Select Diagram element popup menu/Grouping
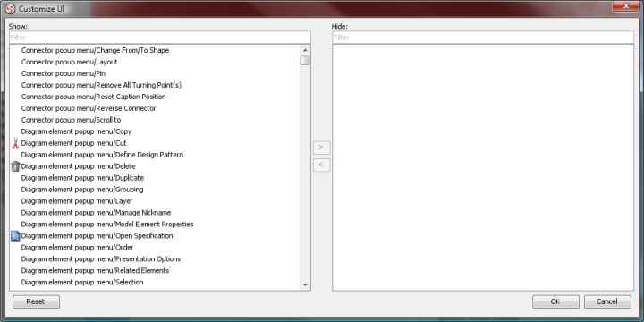644x322 pixels. tap(82, 190)
